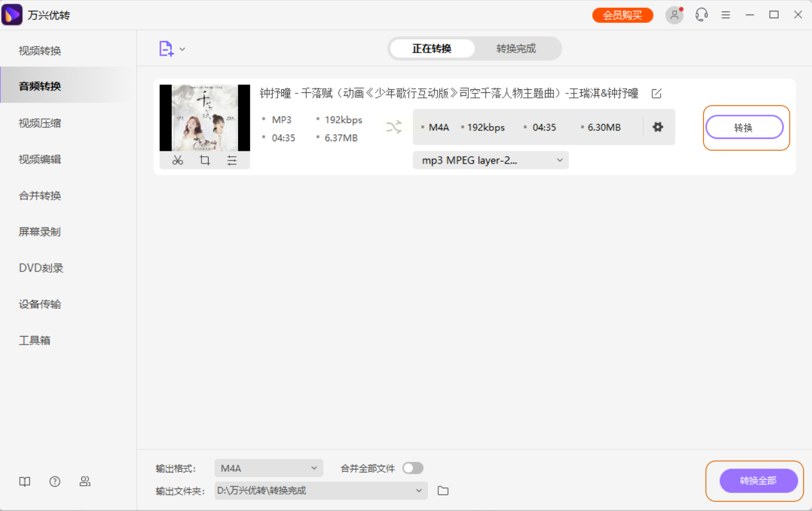
Task: Open the effects adjustment sliders icon
Action: click(x=232, y=160)
